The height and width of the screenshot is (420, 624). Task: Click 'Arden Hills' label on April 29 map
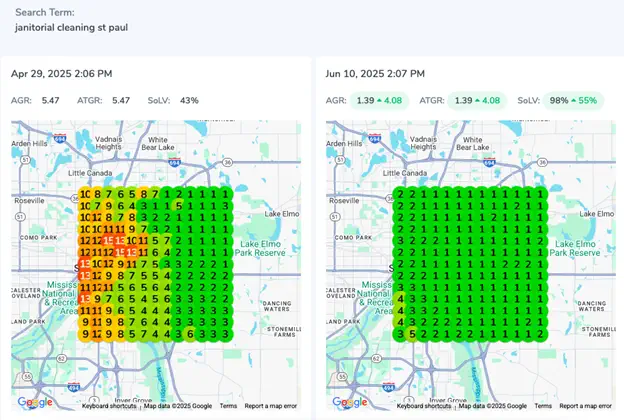(x=29, y=144)
